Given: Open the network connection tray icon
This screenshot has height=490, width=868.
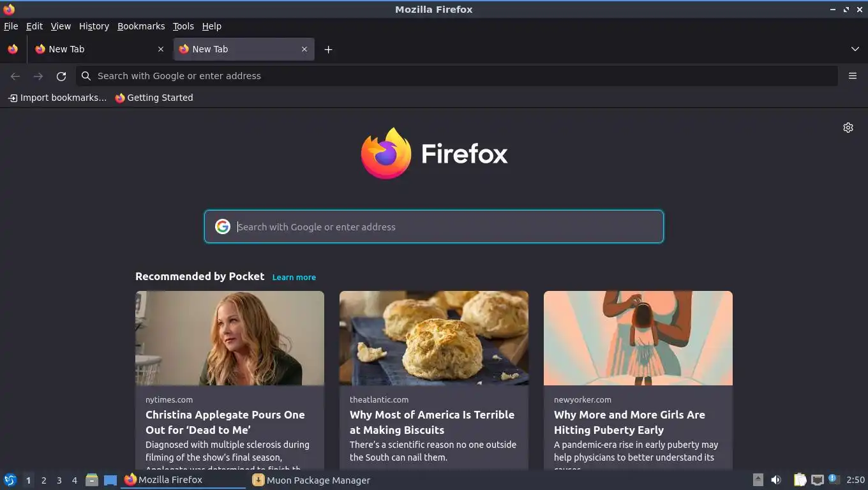Looking at the screenshot, I should pos(817,480).
